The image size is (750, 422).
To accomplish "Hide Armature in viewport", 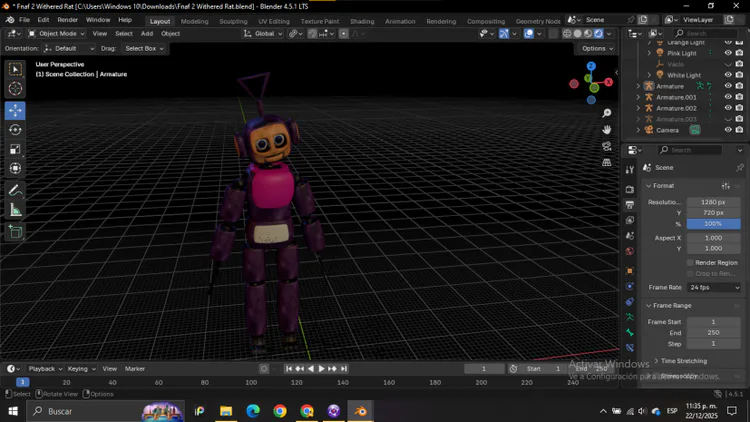I will point(728,86).
